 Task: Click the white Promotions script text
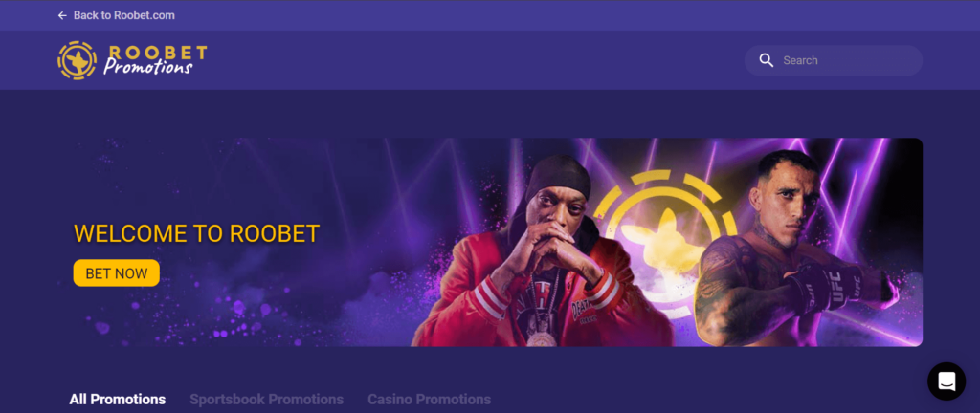(x=148, y=67)
